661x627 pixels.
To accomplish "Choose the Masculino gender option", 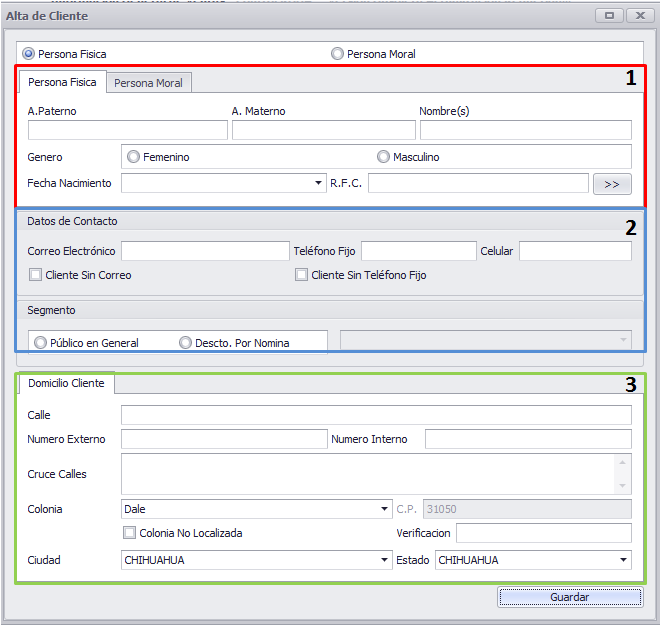I will point(383,157).
